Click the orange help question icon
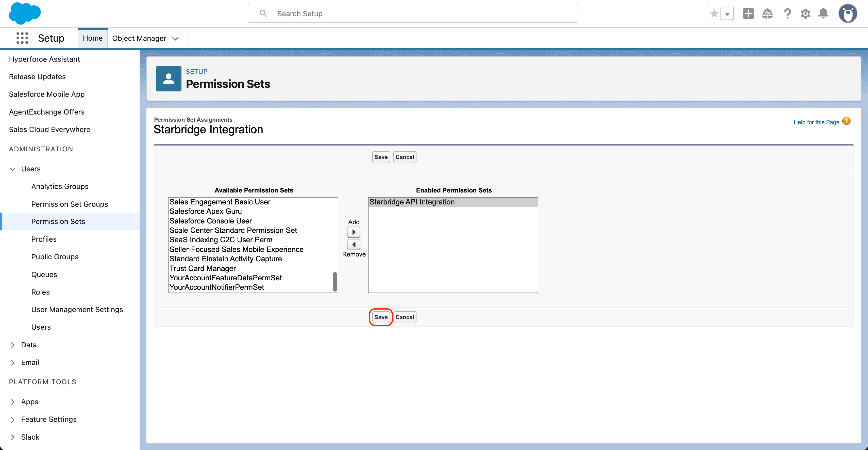The image size is (868, 450). [846, 121]
